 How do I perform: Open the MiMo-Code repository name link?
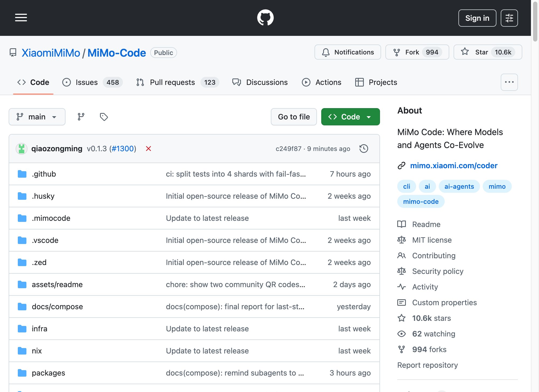click(117, 53)
